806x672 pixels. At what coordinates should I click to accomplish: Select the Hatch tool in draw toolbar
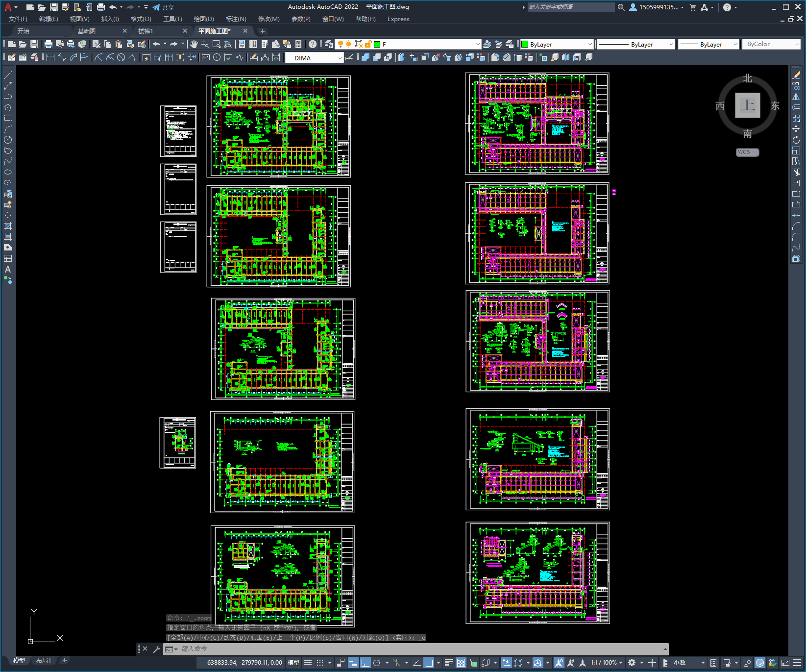[x=8, y=226]
